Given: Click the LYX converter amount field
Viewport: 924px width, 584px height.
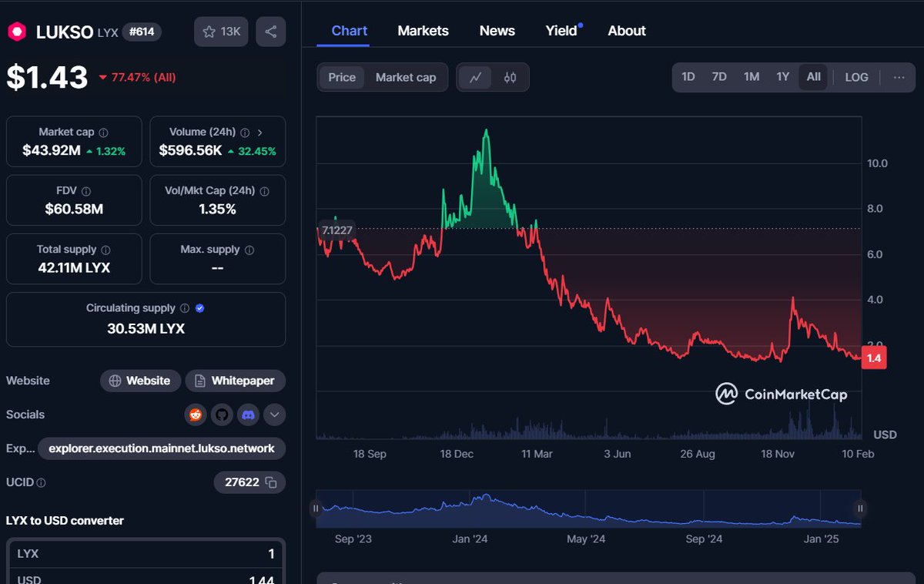Looking at the screenshot, I should click(146, 554).
